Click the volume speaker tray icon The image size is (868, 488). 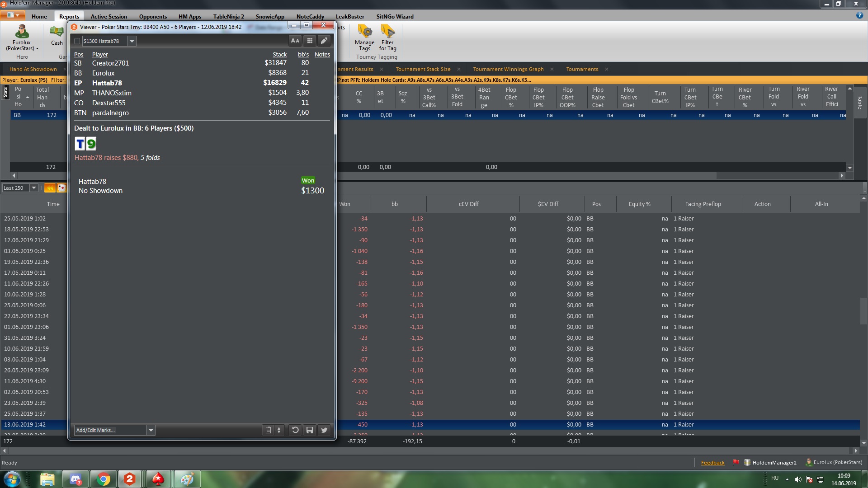798,479
